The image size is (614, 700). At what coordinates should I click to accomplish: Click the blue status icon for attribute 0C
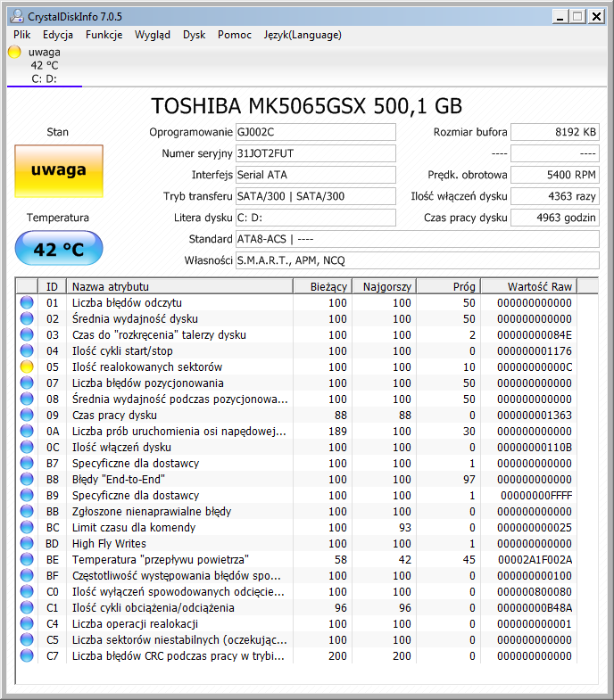tap(27, 447)
